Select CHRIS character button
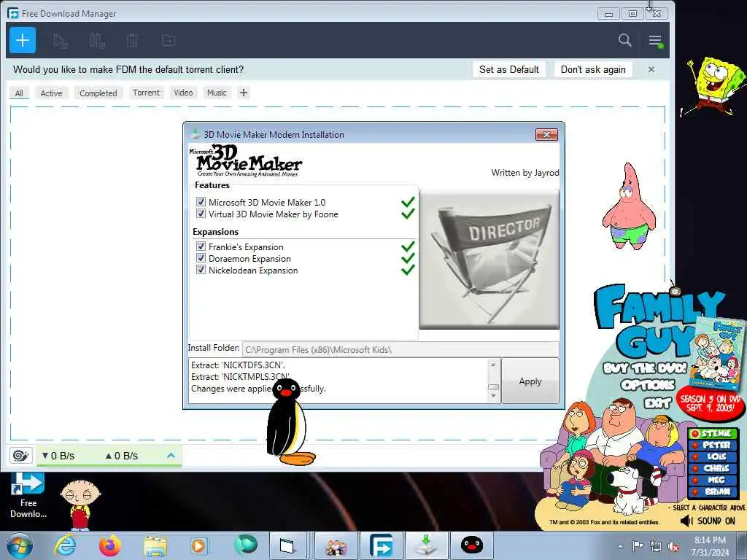This screenshot has height=560, width=747. [x=713, y=469]
